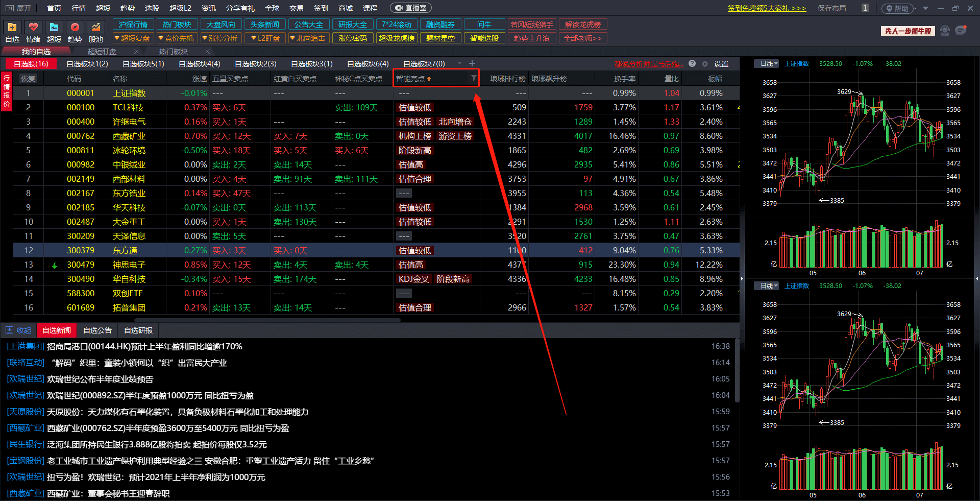Open the customer service headset icon
The width and height of the screenshot is (980, 501).
coord(945,31)
